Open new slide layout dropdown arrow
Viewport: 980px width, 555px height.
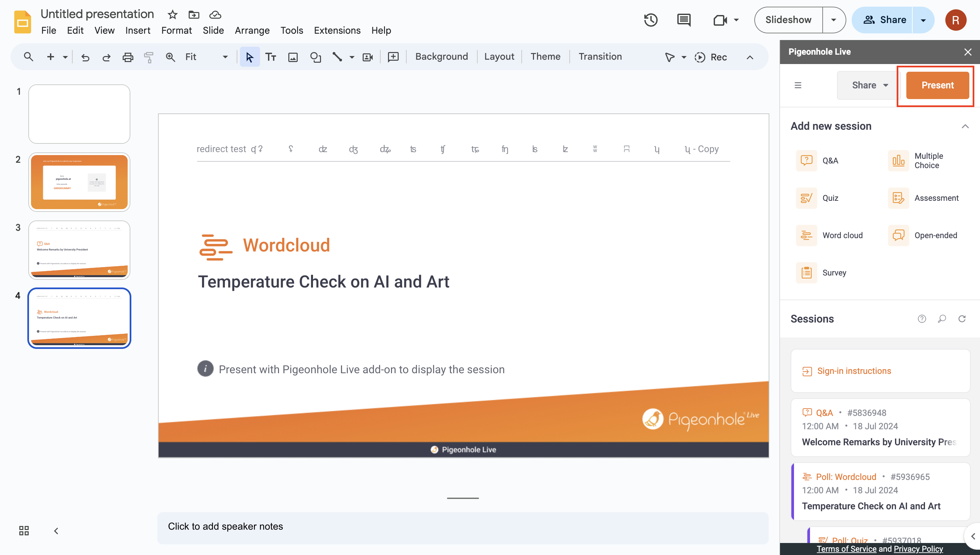(65, 57)
